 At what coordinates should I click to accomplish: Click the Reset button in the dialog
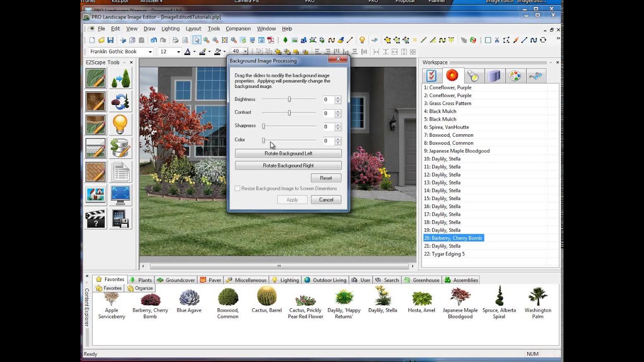[x=326, y=178]
